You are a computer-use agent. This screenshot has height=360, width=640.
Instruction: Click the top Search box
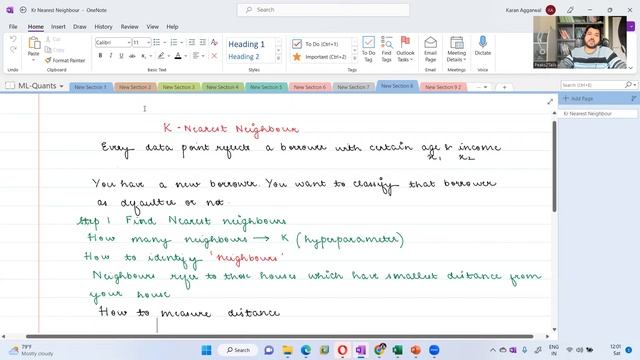pos(323,10)
